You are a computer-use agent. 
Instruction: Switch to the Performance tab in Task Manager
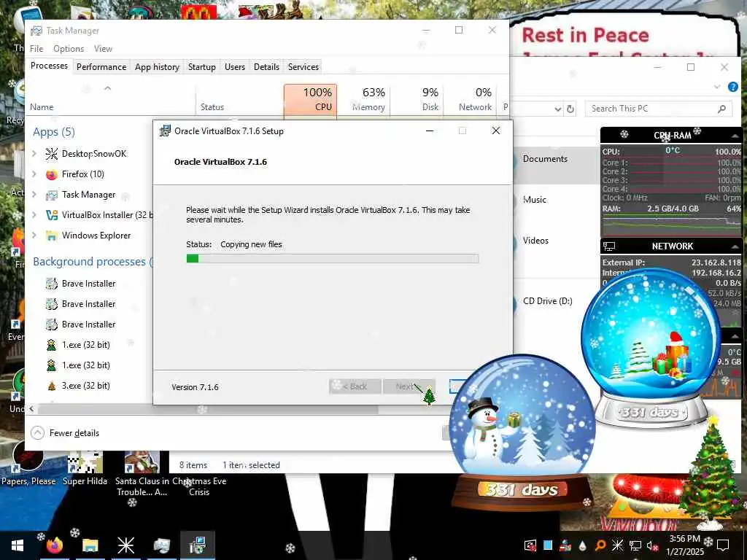(x=101, y=66)
